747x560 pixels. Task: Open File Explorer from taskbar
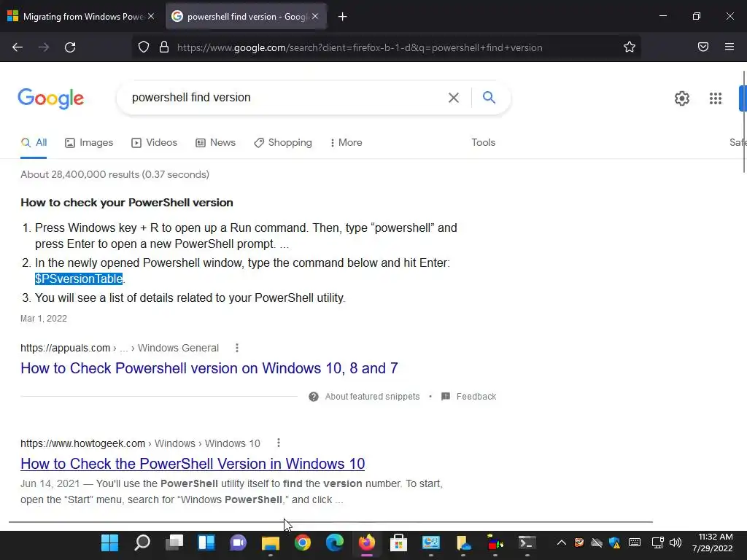[270, 542]
